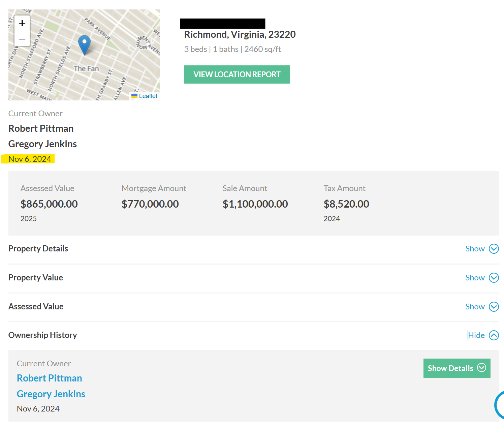Zoom out on the map

[22, 39]
